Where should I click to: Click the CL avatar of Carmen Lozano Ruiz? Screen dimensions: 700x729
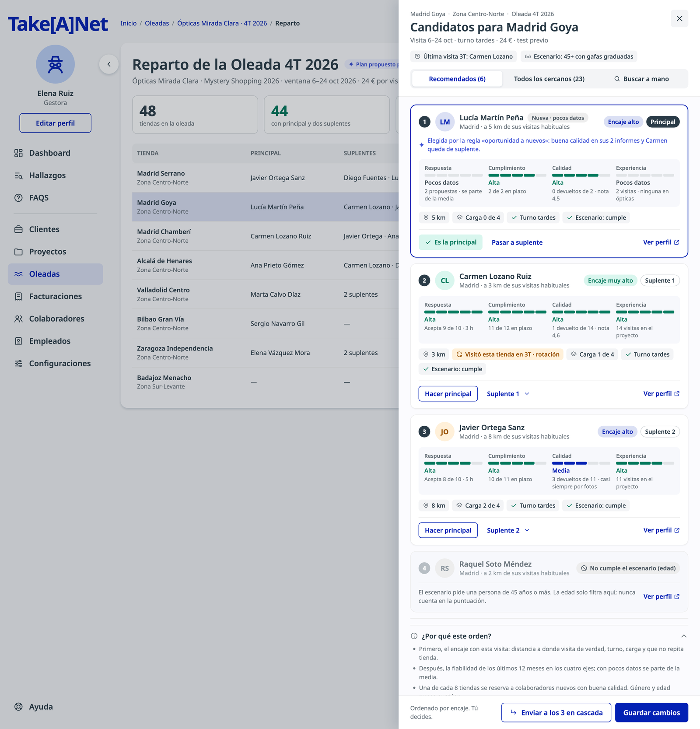pyautogui.click(x=444, y=280)
